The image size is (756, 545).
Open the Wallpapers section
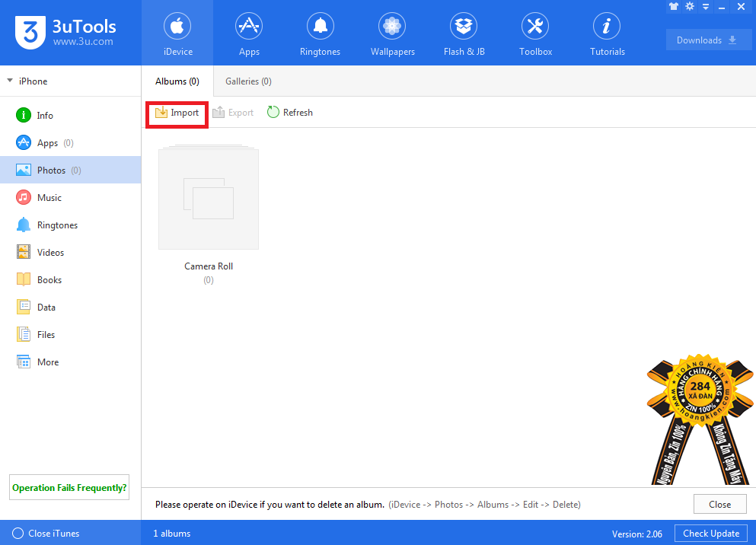coord(392,33)
